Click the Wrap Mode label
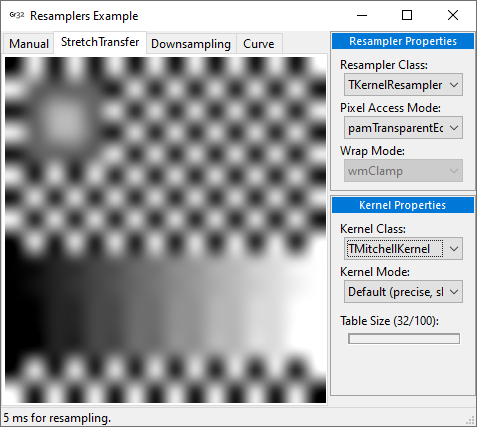The width and height of the screenshot is (477, 427). coord(372,151)
